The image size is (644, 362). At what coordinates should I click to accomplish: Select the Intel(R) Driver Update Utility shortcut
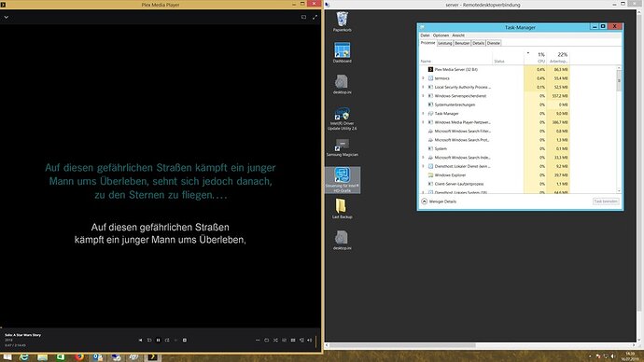click(x=343, y=119)
